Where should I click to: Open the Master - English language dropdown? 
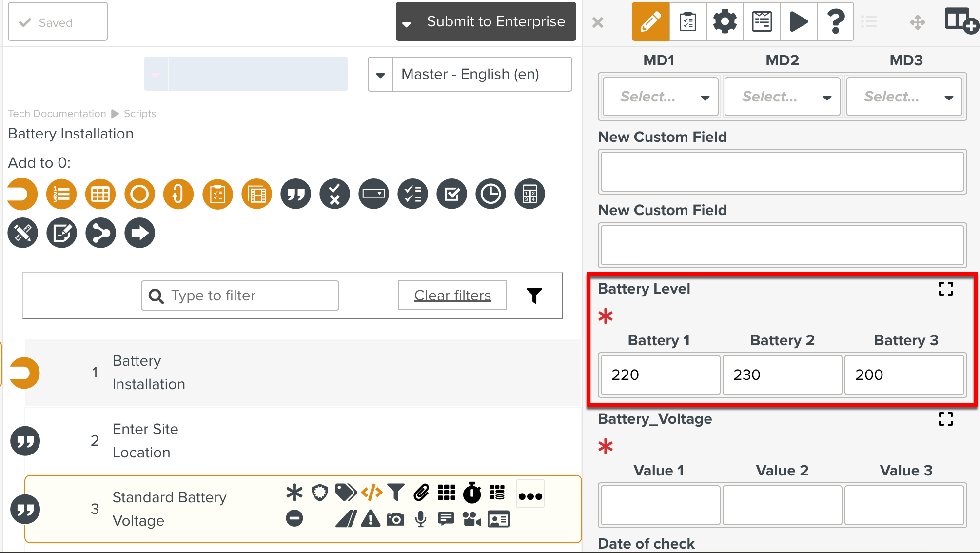point(381,74)
